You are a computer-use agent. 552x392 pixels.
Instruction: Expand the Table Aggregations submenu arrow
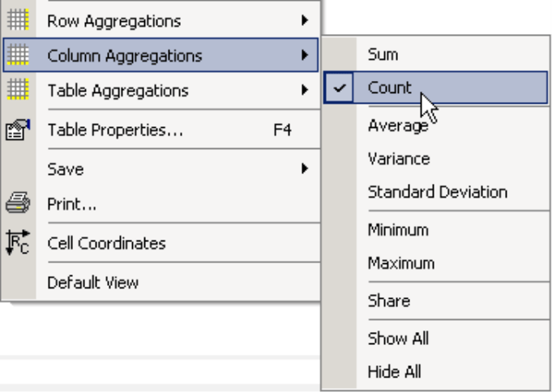pos(305,90)
